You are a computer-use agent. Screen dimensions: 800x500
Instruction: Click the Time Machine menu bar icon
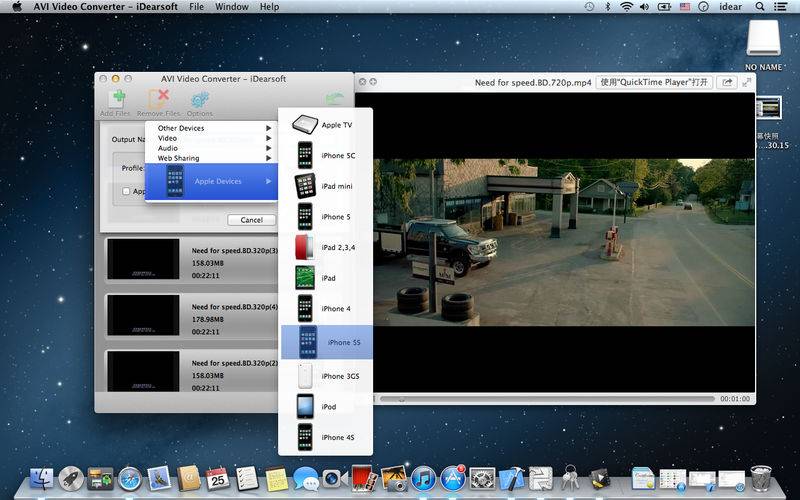click(x=589, y=7)
